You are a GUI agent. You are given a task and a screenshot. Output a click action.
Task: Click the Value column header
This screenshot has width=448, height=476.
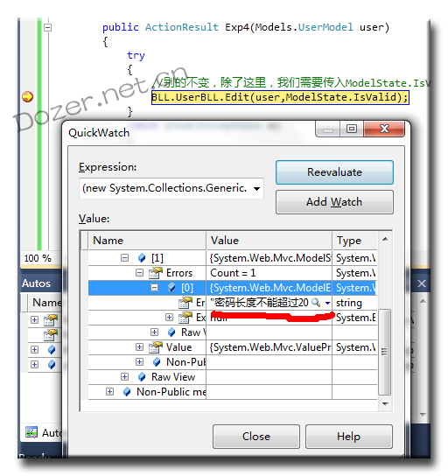(269, 241)
